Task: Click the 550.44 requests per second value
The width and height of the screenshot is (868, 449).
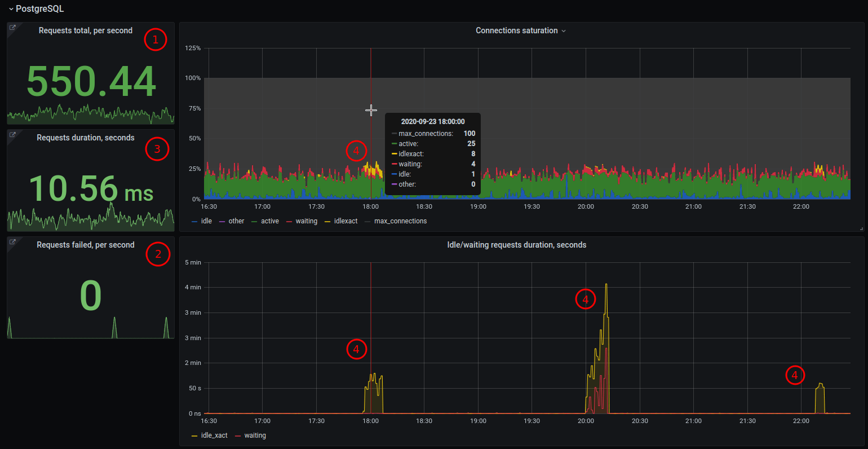Action: coord(91,82)
